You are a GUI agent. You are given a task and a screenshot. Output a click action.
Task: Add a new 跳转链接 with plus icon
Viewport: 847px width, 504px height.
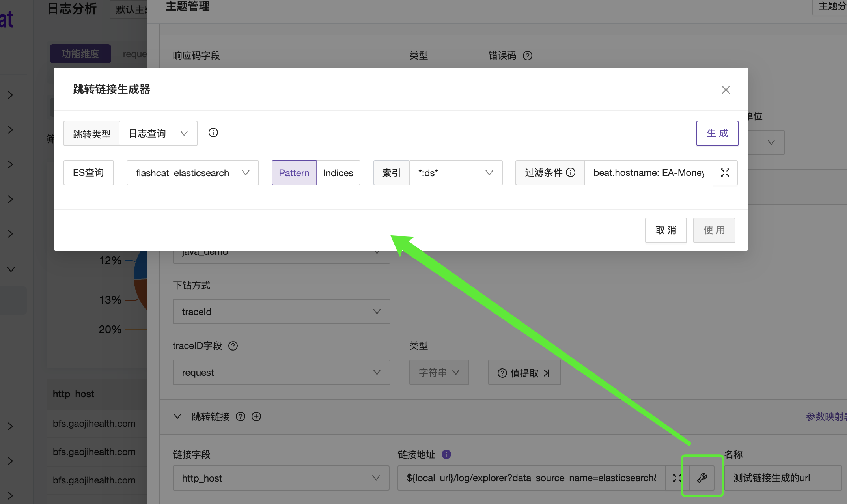click(256, 416)
